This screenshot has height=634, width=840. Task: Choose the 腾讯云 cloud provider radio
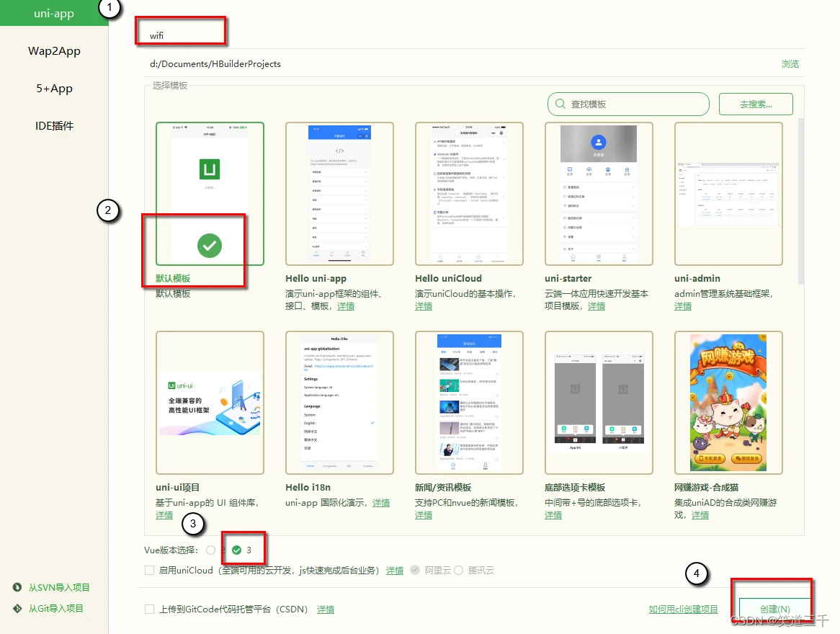459,570
